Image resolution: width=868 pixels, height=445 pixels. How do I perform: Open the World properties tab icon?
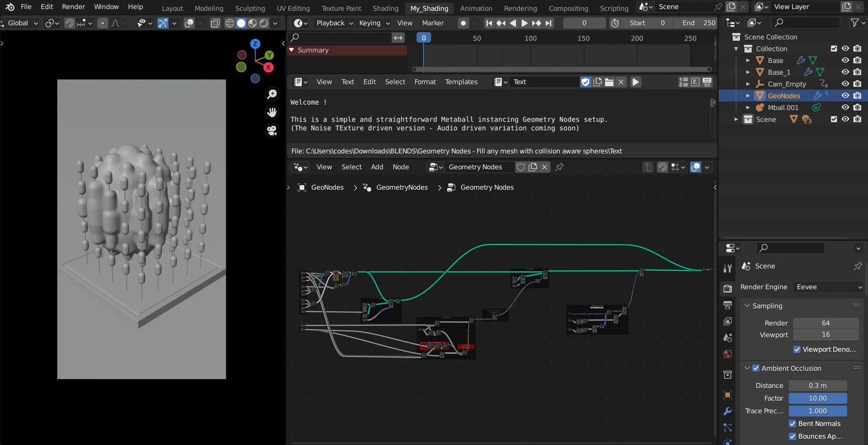click(x=727, y=354)
